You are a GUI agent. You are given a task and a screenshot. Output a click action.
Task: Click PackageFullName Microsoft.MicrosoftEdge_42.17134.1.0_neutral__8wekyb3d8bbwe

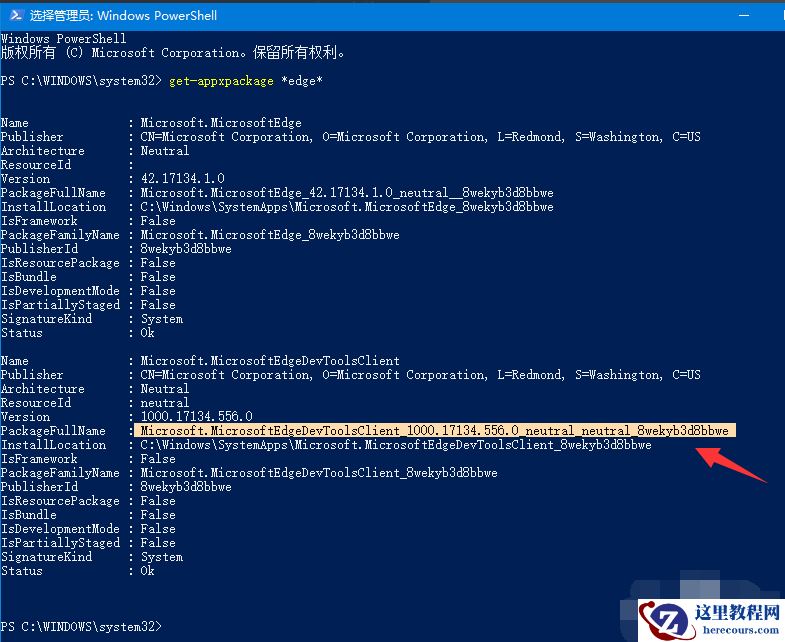tap(347, 193)
